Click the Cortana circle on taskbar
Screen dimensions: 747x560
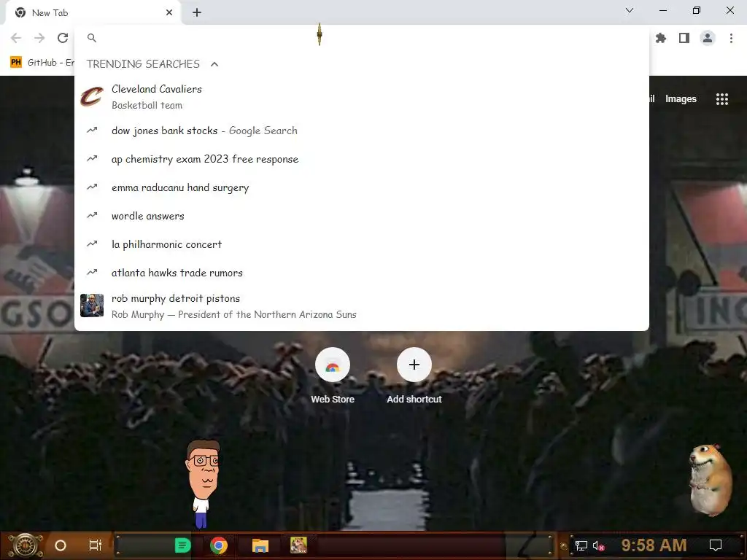61,545
